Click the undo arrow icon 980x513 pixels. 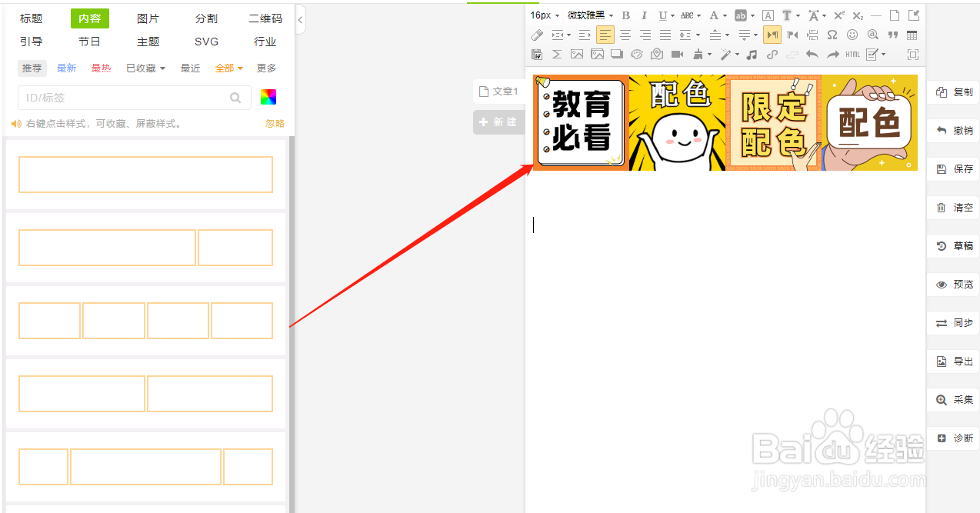pos(813,54)
